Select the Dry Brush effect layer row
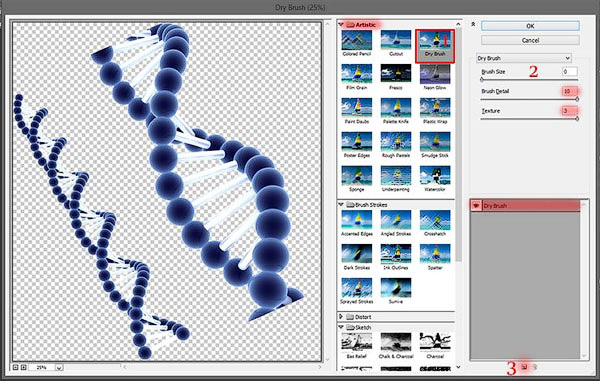600x381 pixels. point(525,206)
